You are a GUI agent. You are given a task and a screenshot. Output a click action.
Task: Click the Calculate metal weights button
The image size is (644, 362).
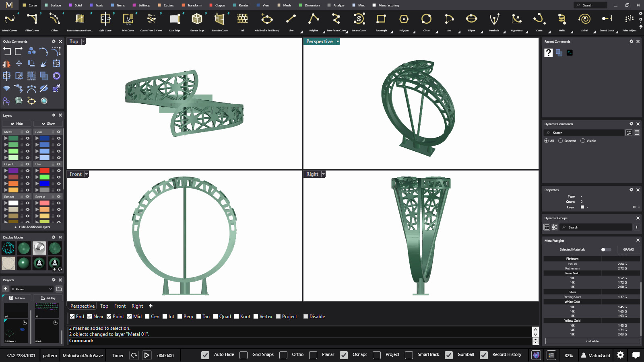point(592,341)
